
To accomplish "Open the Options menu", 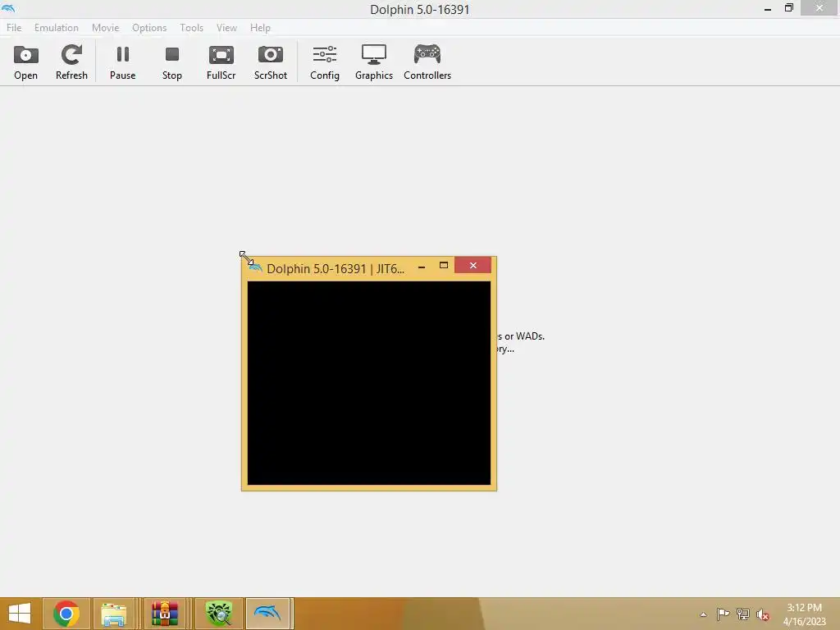I will 149,27.
